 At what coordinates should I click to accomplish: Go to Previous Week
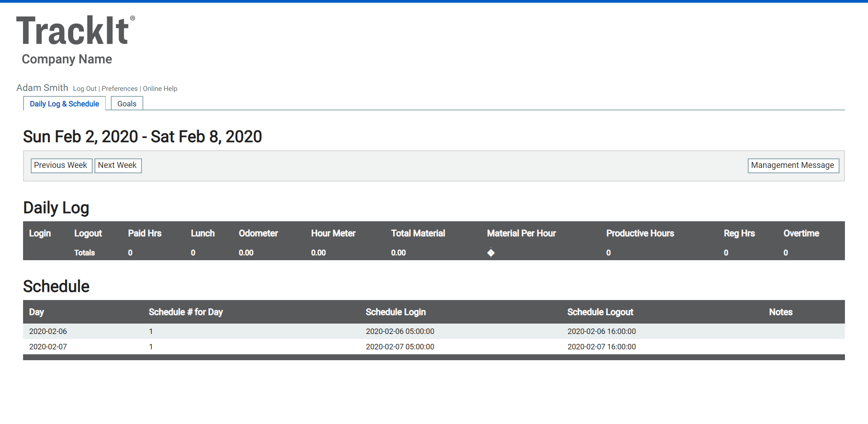click(61, 166)
